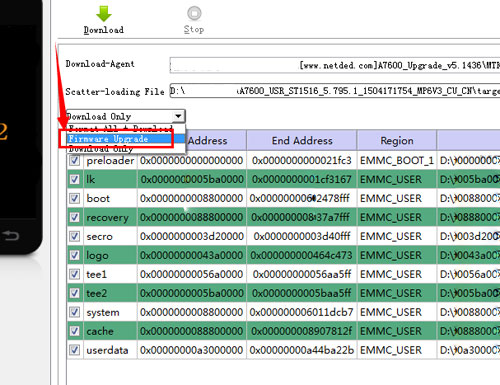Toggle the logo partition checkbox

(74, 256)
